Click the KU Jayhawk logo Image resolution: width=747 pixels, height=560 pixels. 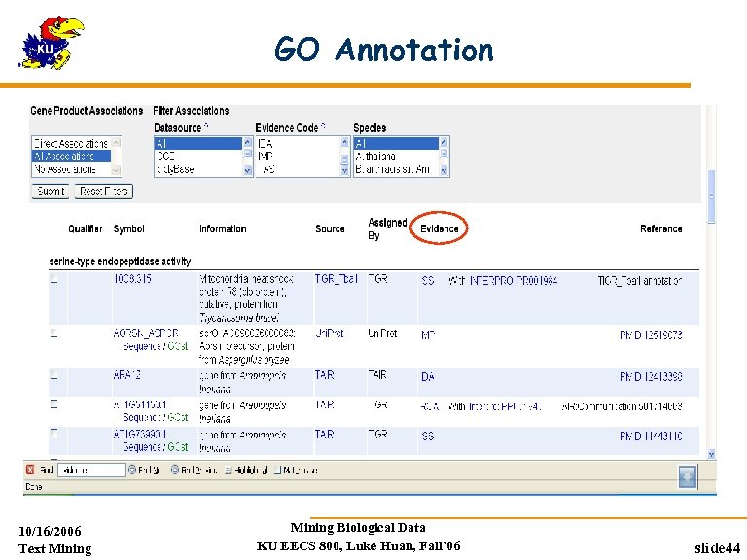point(52,43)
